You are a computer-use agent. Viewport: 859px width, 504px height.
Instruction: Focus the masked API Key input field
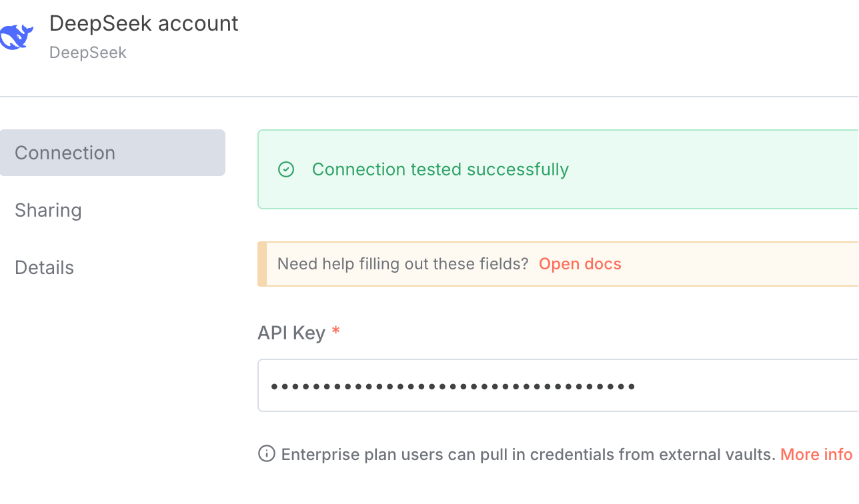(558, 385)
